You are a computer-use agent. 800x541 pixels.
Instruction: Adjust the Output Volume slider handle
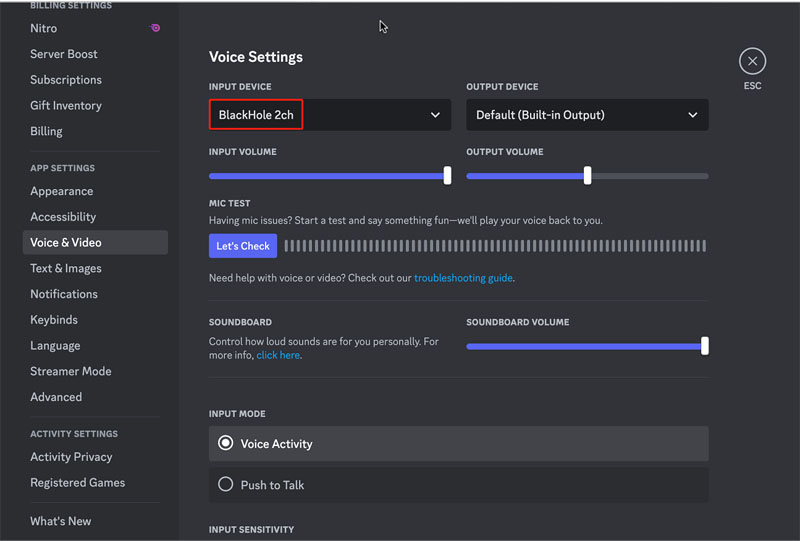click(x=587, y=176)
